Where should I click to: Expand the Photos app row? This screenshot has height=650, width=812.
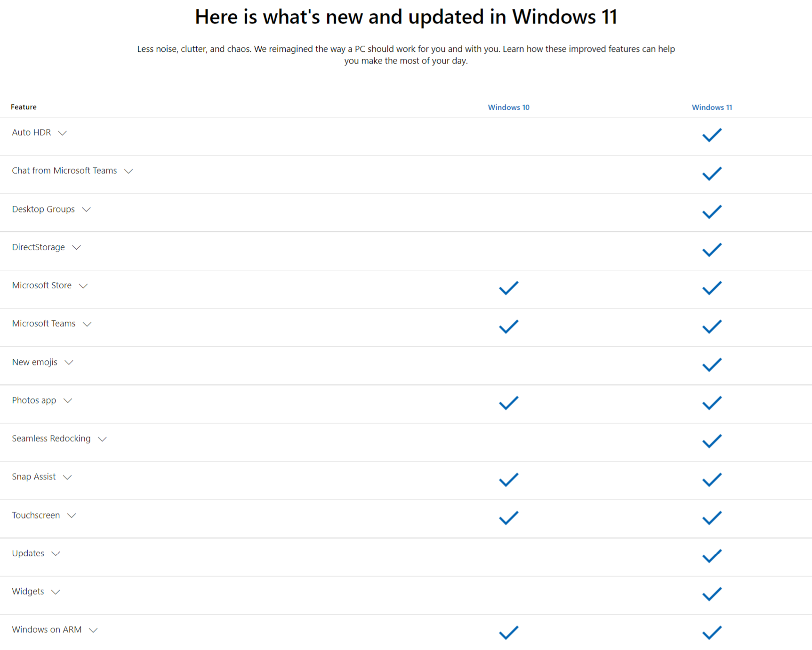click(68, 401)
